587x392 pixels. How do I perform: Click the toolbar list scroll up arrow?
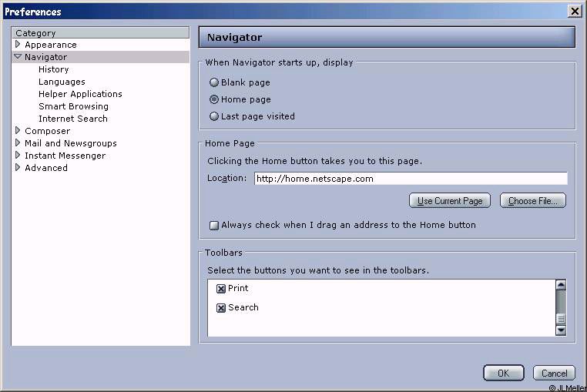[560, 285]
